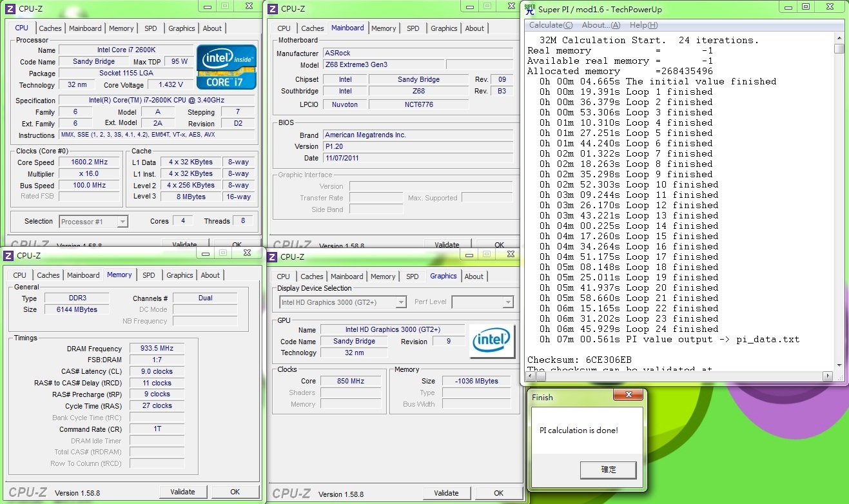Click the Checksum 6CE306EB line

tap(580, 360)
